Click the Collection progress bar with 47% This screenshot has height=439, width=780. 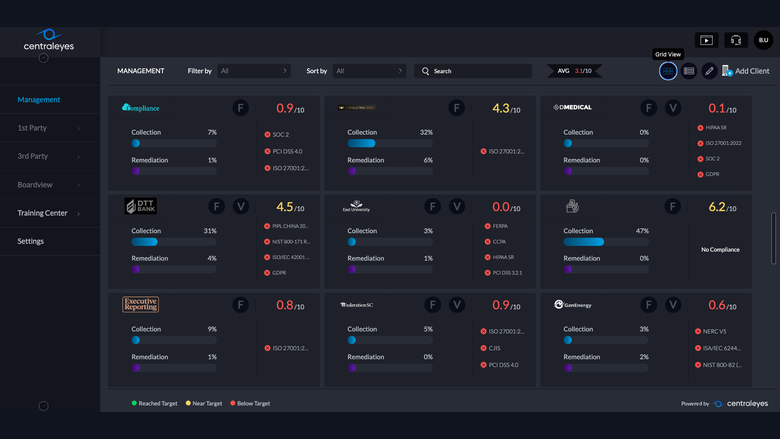coord(606,242)
